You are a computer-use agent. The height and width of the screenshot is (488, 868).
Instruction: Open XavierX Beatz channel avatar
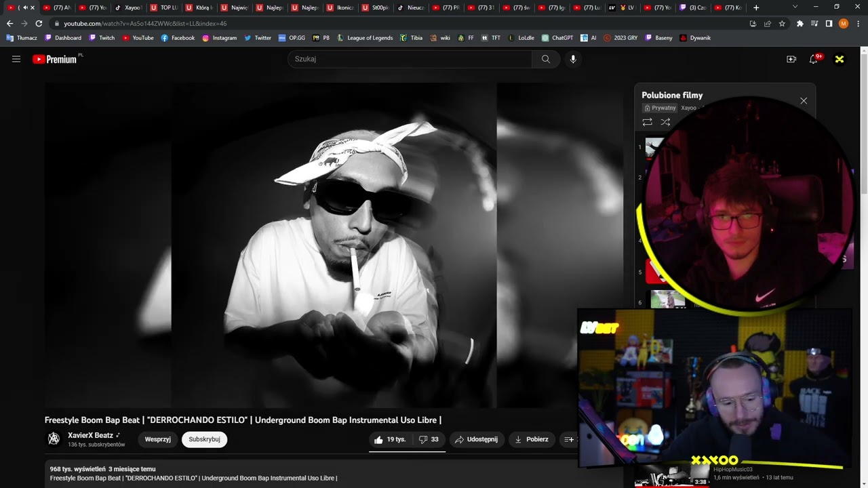pyautogui.click(x=54, y=439)
